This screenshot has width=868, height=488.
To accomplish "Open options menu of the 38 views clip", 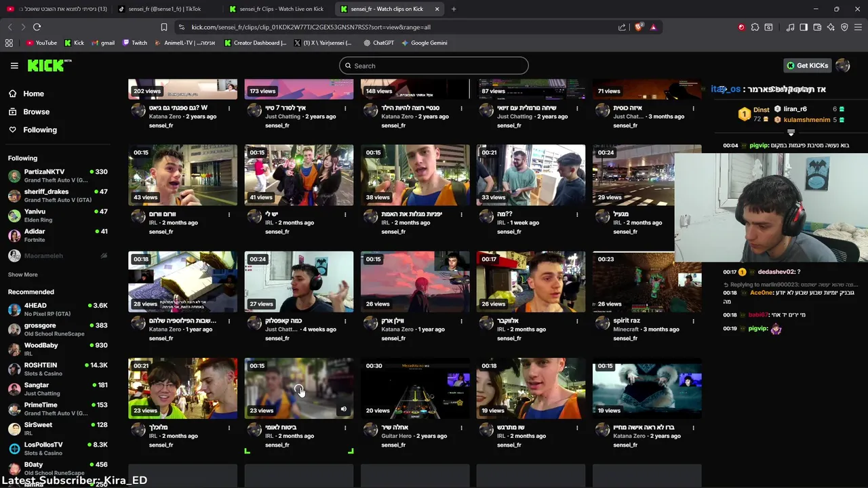I will 461,215.
